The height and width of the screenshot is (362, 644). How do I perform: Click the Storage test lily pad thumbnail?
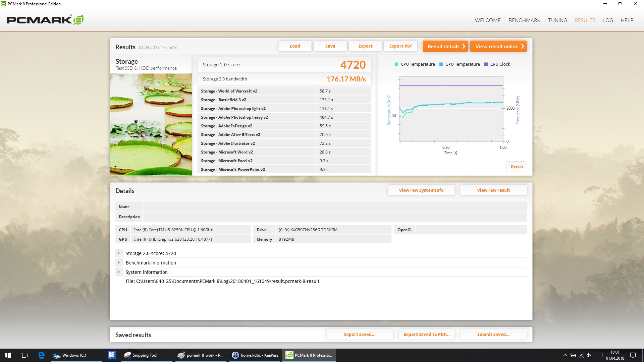(151, 124)
